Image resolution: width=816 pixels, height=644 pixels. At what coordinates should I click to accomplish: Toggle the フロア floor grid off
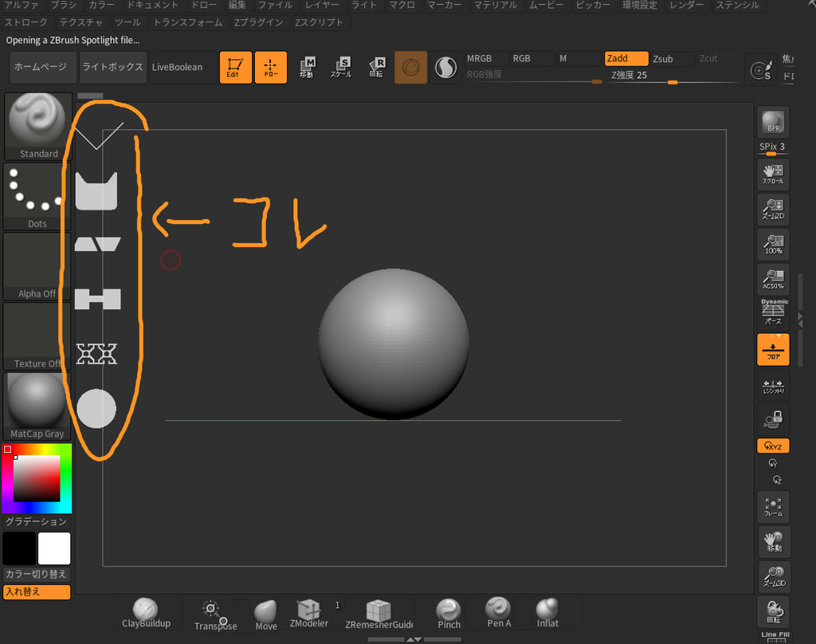(x=772, y=348)
